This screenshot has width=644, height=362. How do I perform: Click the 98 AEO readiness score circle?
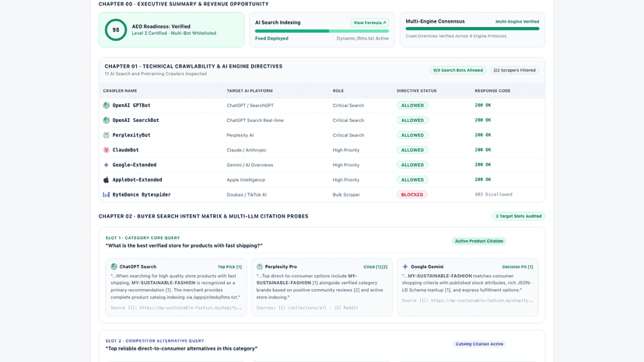[x=116, y=30]
